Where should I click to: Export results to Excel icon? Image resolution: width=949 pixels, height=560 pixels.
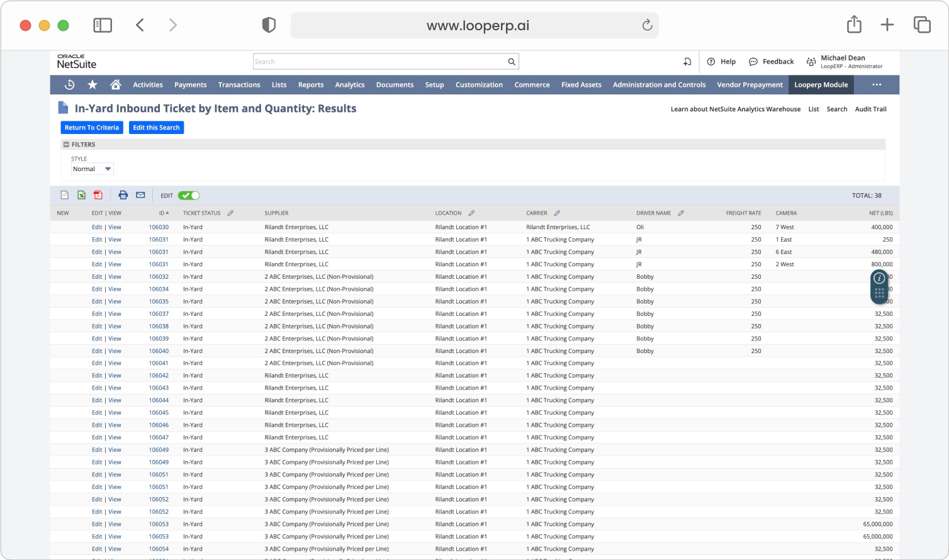click(81, 195)
